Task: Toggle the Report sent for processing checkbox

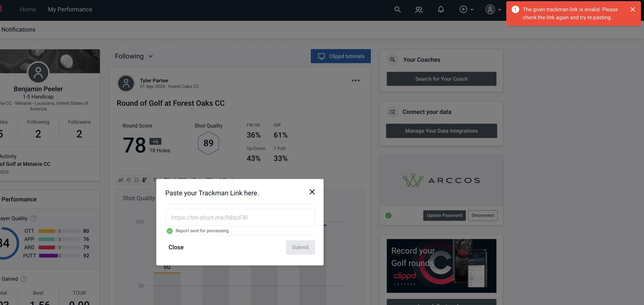Action: 169,231
